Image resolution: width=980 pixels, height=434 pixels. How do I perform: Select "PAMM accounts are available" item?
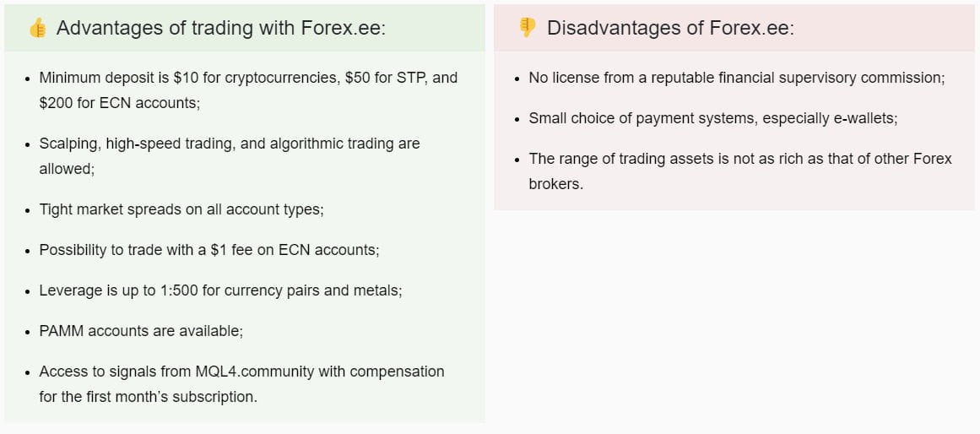click(140, 331)
